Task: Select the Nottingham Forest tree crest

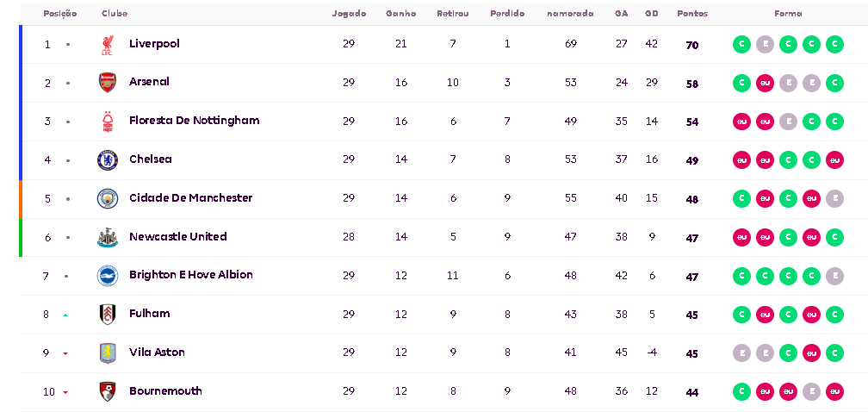Action: tap(107, 122)
